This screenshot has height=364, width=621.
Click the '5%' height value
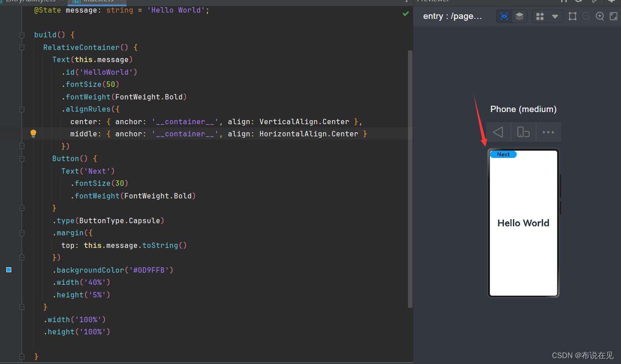[97, 295]
